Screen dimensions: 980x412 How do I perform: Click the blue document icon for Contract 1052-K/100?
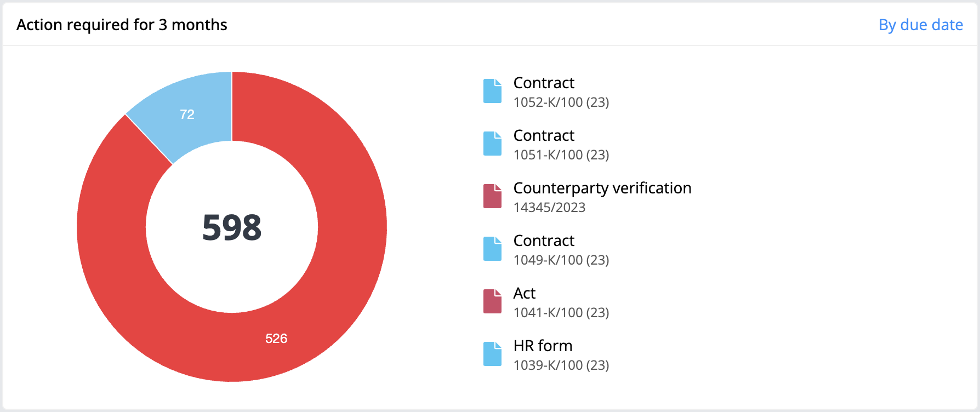pos(492,91)
